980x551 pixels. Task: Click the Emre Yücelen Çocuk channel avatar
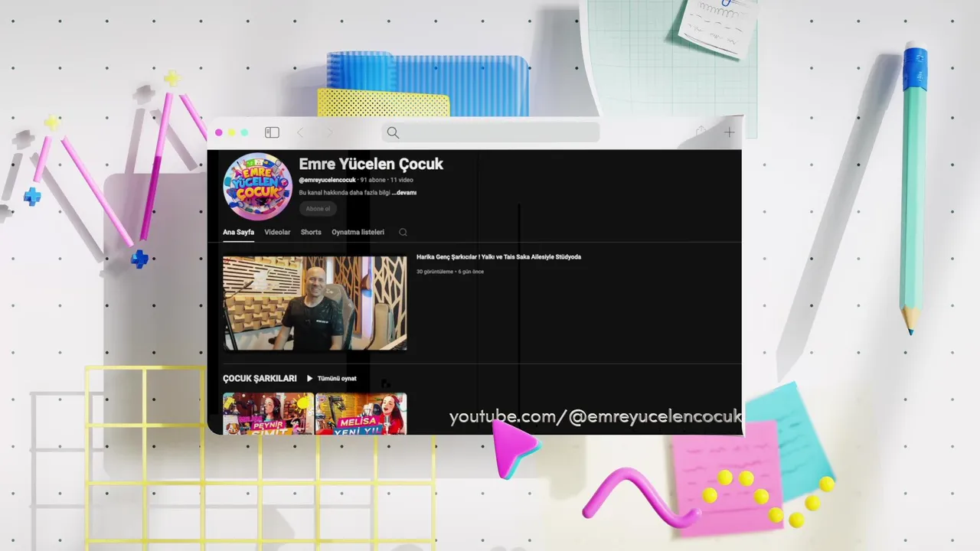[257, 186]
